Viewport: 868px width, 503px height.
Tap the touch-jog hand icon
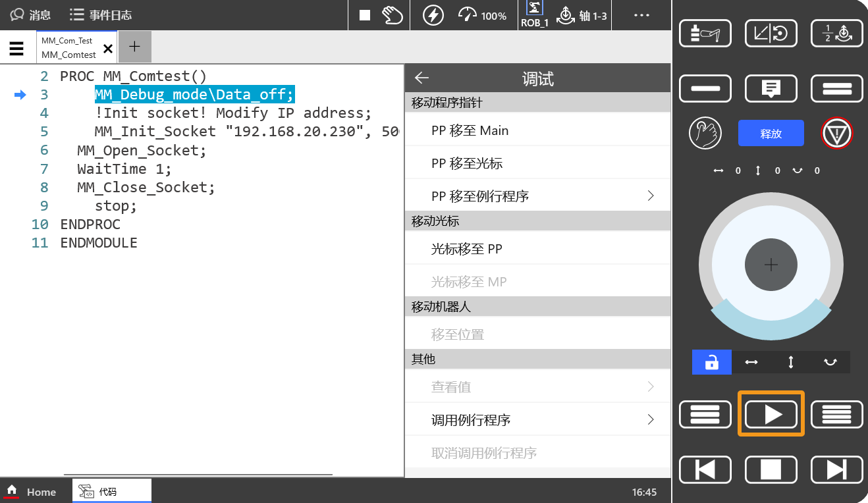coord(705,133)
